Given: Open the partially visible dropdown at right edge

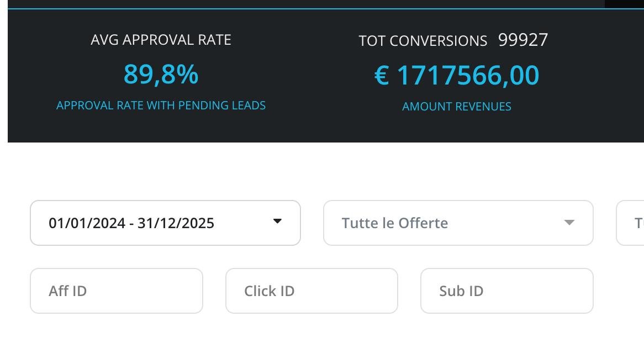Looking at the screenshot, I should 631,223.
